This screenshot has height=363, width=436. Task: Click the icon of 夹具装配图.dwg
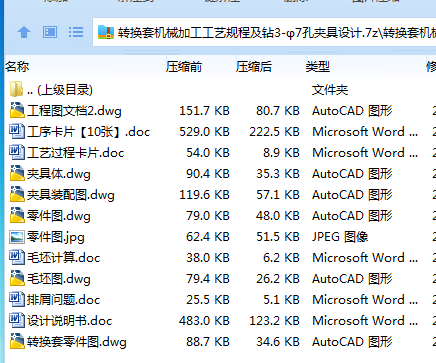[x=17, y=194]
